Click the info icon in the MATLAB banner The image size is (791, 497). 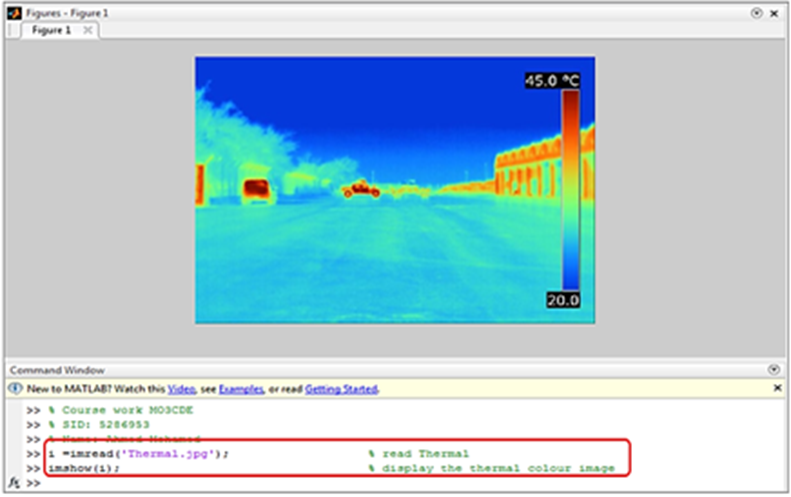click(x=14, y=388)
